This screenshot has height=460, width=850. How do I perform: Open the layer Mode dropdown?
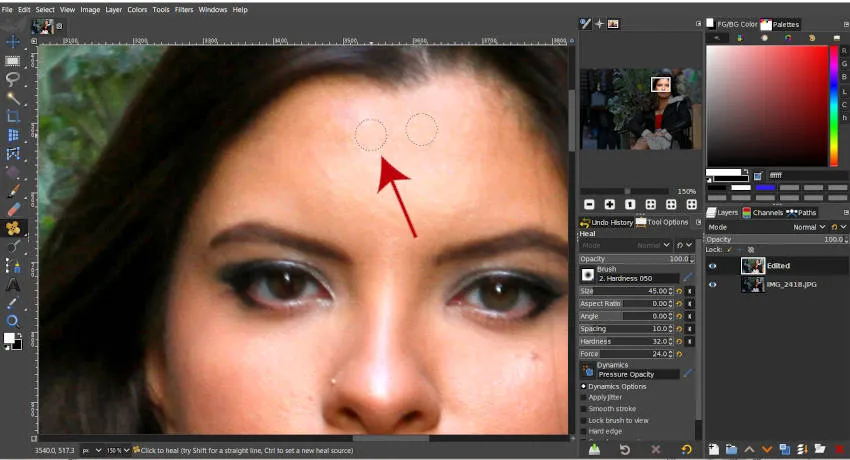point(810,227)
